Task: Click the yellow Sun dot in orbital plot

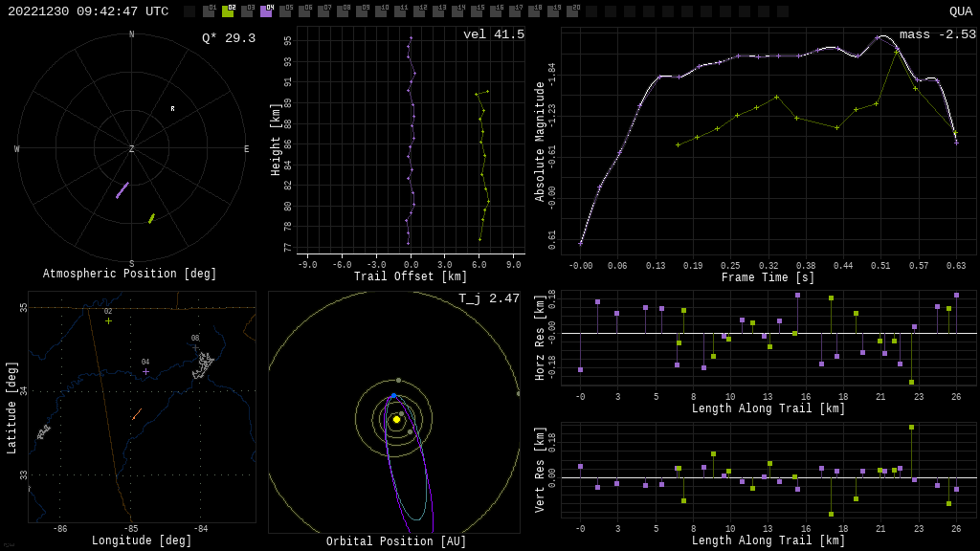Action: point(396,419)
